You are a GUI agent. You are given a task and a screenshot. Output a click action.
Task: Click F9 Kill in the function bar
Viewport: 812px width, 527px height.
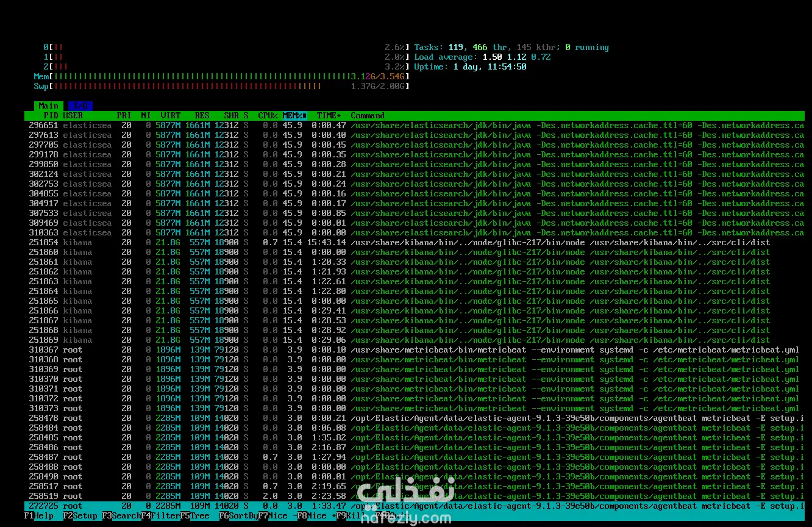coord(351,516)
